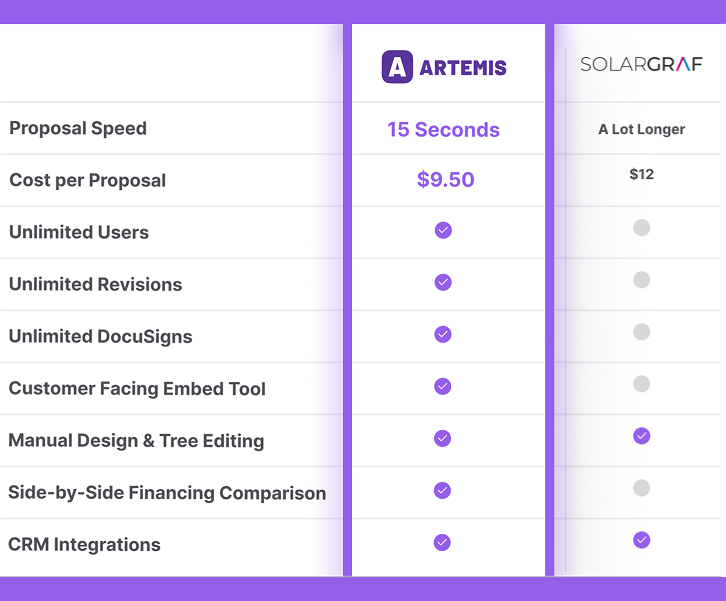The height and width of the screenshot is (601, 726).
Task: Click Solargraf checkmark for CRM Integrations
Action: point(642,540)
